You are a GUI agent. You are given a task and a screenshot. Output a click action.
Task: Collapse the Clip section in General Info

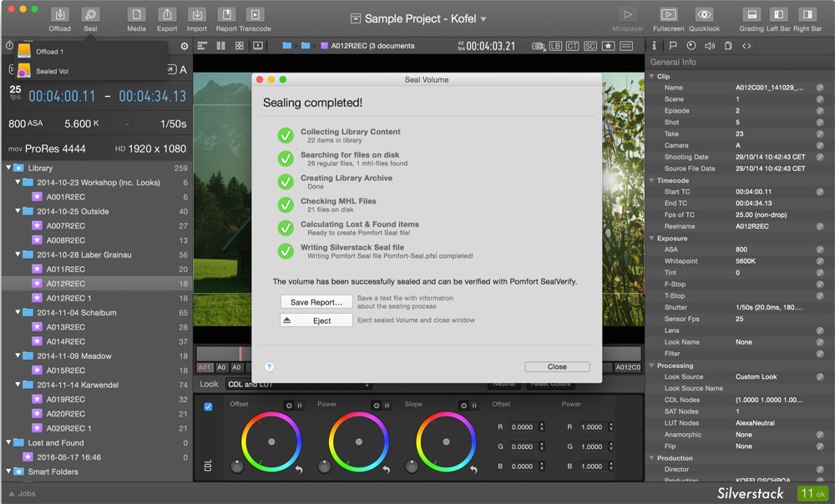pyautogui.click(x=651, y=76)
